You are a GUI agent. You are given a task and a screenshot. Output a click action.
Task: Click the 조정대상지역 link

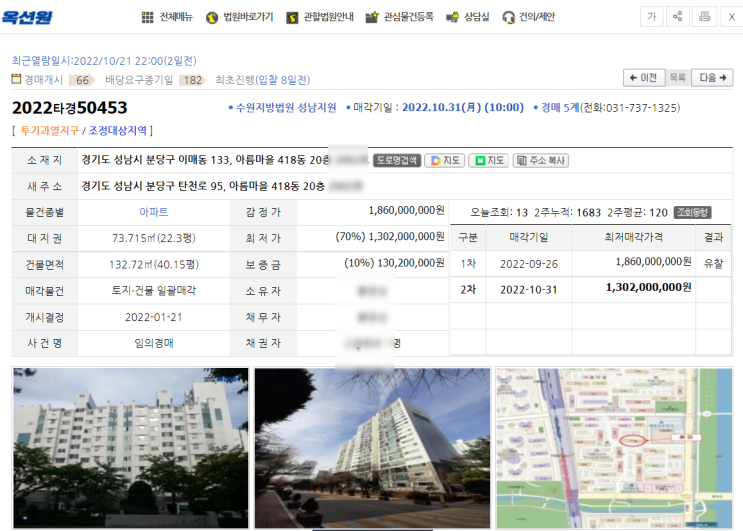[x=118, y=131]
